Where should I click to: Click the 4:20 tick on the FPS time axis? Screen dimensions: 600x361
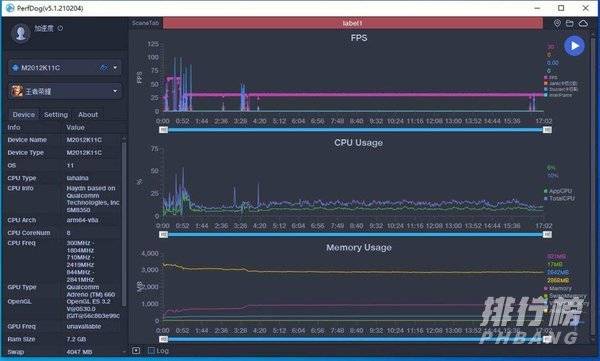point(259,121)
